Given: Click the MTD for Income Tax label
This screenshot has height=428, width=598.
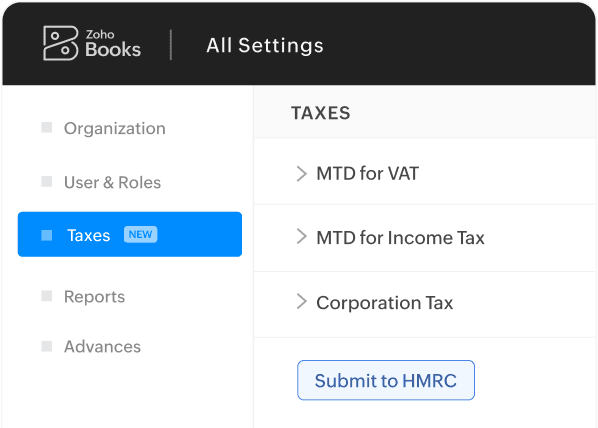Looking at the screenshot, I should pos(400,238).
